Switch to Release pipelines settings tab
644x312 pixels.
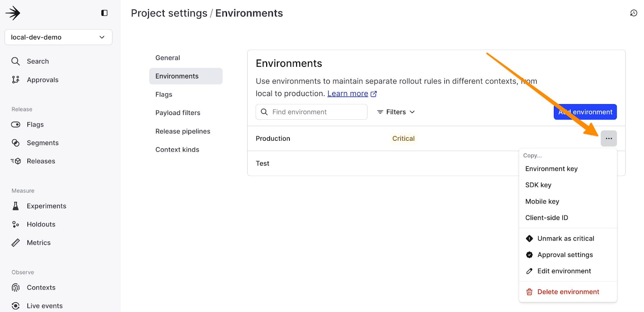[183, 131]
